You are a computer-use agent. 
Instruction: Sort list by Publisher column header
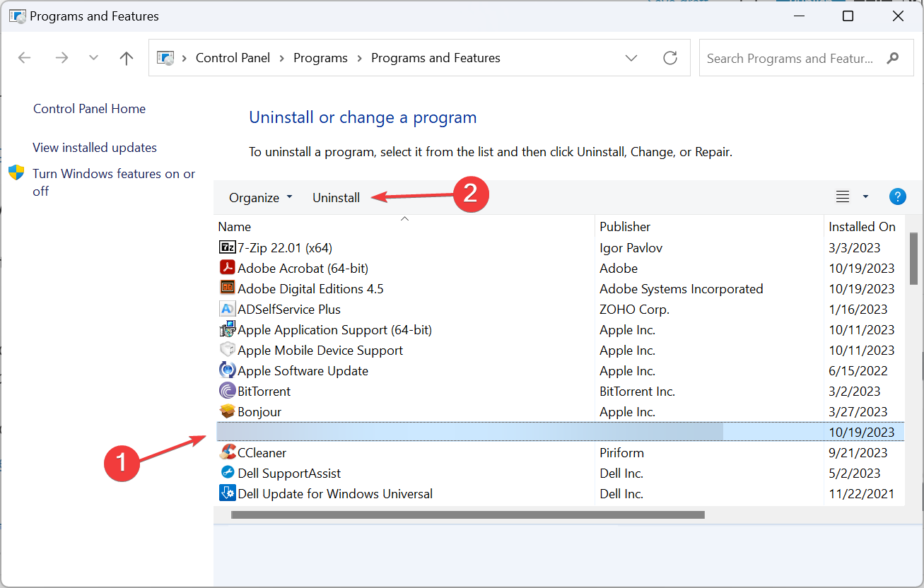625,227
